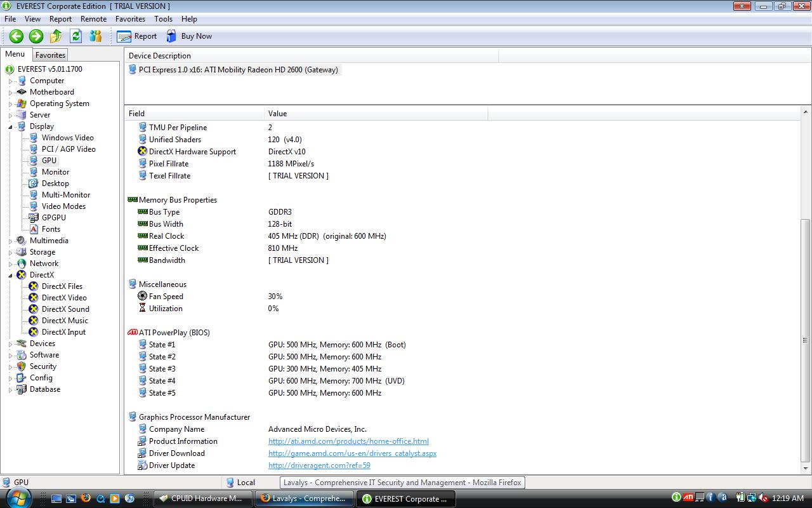Open DirectX Sound in the tree
This screenshot has height=508, width=812.
click(65, 309)
